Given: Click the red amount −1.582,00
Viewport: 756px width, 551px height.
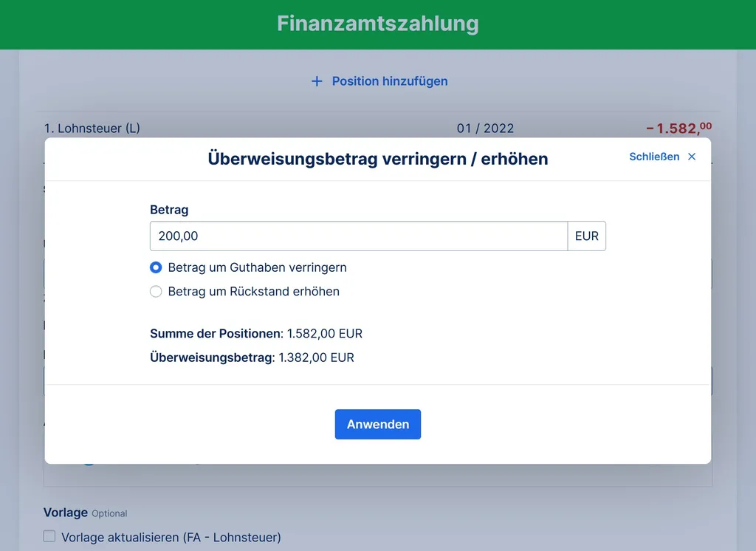Looking at the screenshot, I should [679, 129].
